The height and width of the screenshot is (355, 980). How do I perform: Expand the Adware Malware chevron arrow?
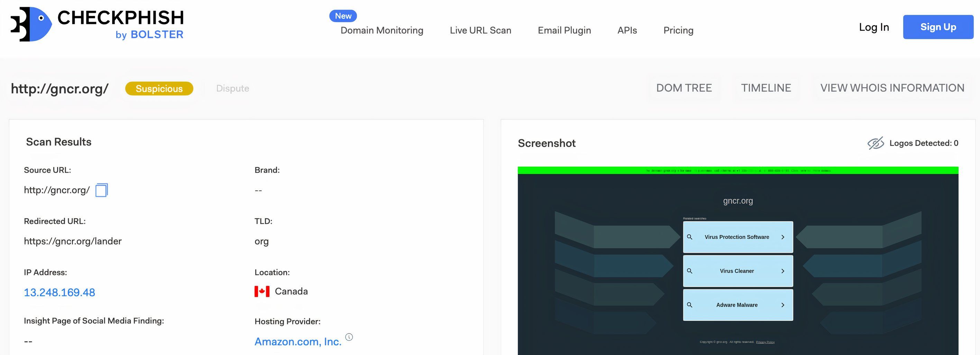pos(782,305)
